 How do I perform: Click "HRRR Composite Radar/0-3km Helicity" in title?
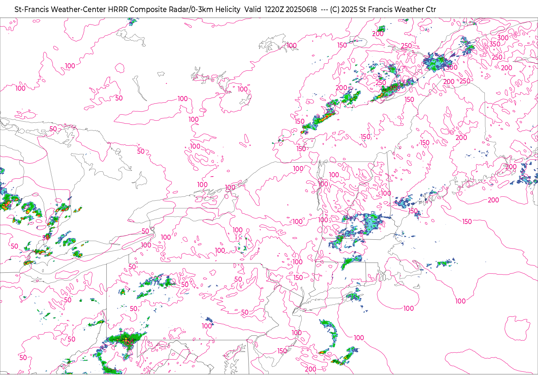pos(174,10)
